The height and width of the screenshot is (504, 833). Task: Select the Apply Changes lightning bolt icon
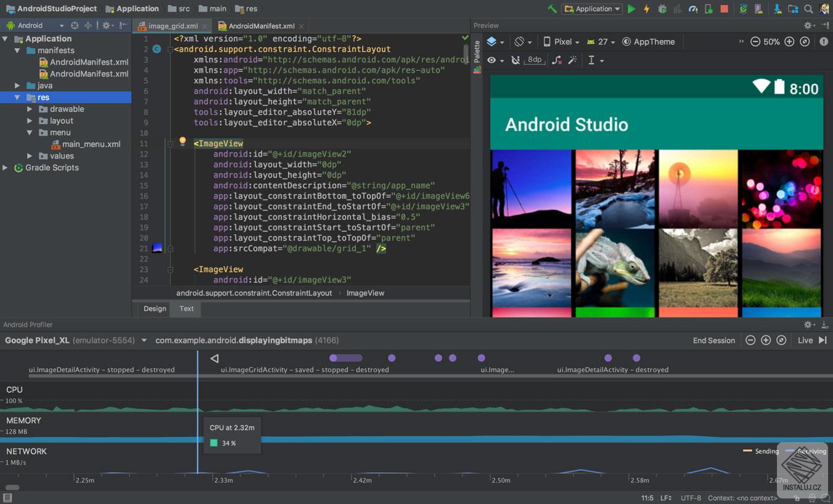(647, 9)
